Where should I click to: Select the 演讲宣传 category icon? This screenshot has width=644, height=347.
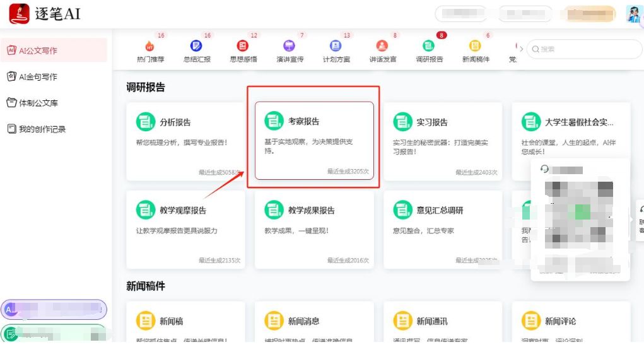point(289,46)
